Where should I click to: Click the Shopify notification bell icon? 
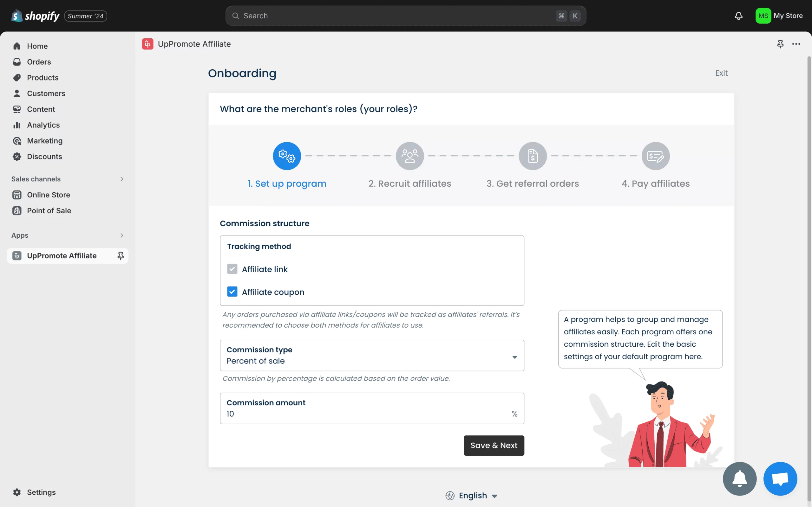point(738,16)
